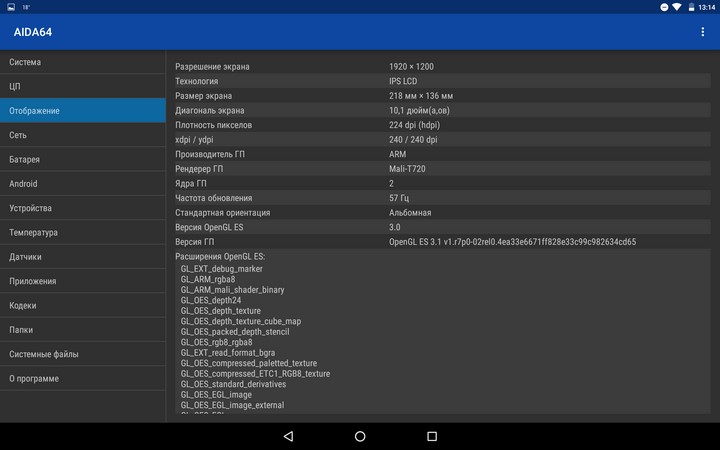Select the GL_OES_compressed_ETC1_RGB8_texture extension line
720x450 pixels.
point(255,374)
